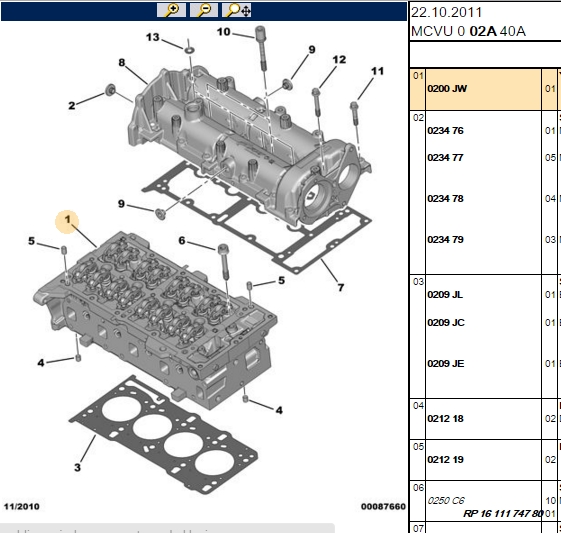
Task: Select table row index 03
Action: point(418,282)
